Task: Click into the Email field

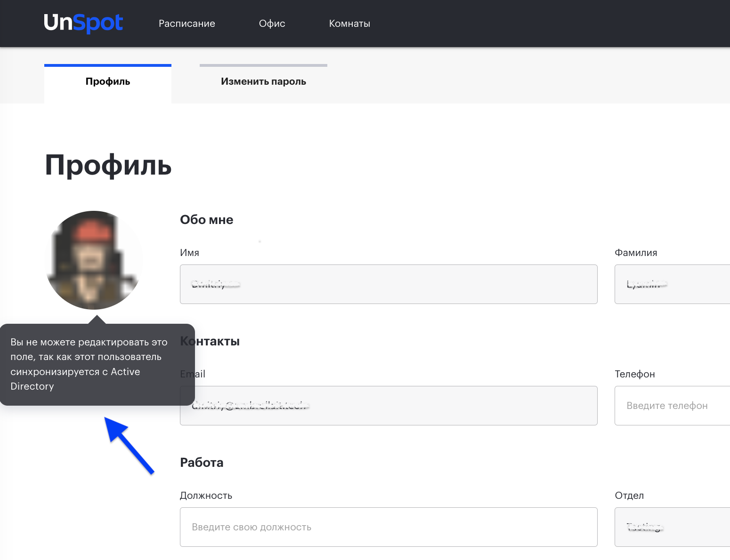Action: pos(396,406)
